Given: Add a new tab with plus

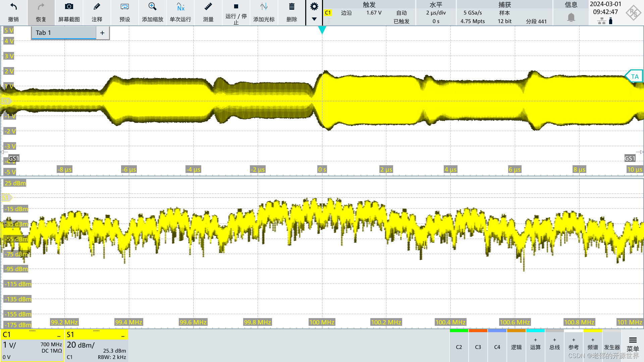Looking at the screenshot, I should pyautogui.click(x=102, y=33).
